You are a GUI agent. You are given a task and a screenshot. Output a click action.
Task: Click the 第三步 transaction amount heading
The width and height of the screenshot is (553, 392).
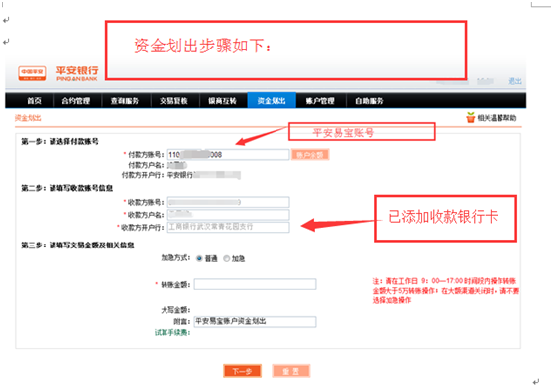[77, 245]
